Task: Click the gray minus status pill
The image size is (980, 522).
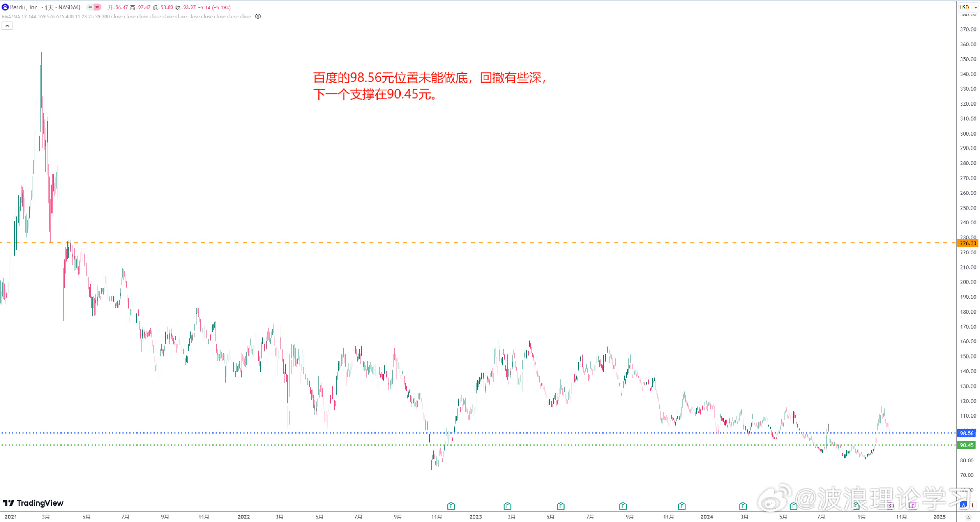Action: (x=90, y=7)
